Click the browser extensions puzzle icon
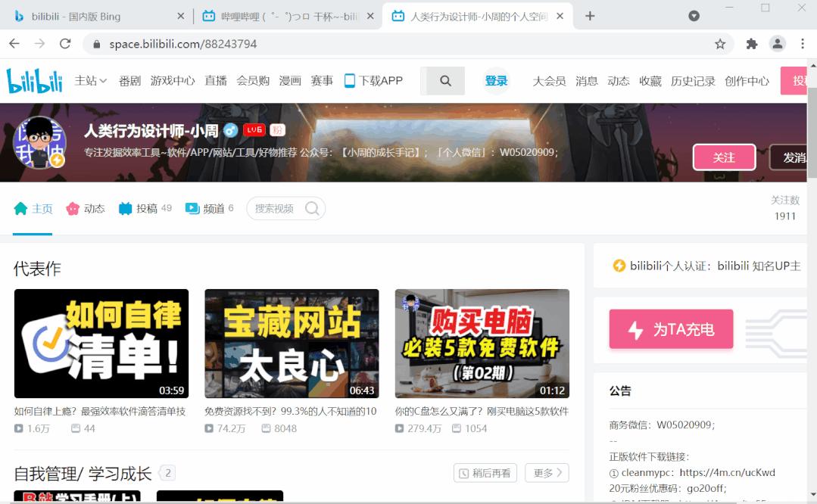 751,44
